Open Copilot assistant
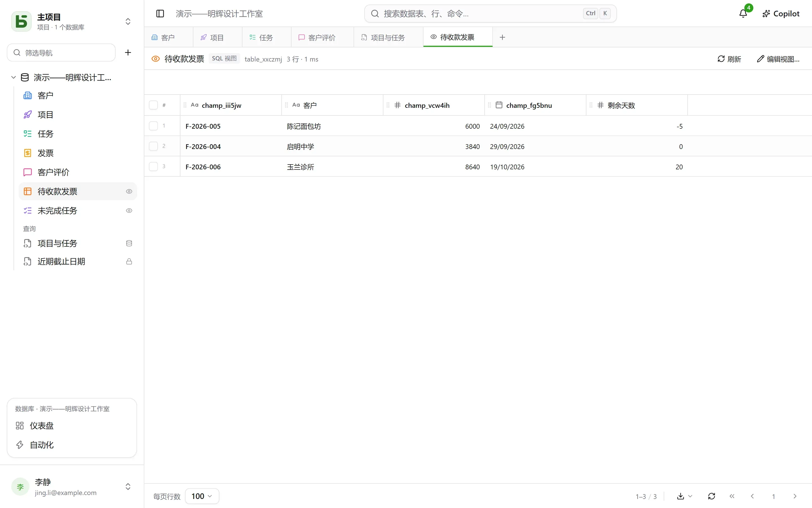 pyautogui.click(x=781, y=14)
